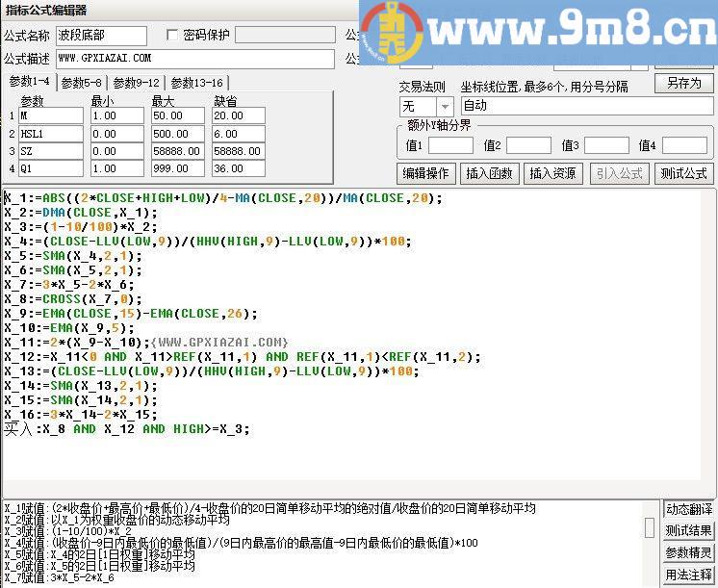Click the 插入函数 button
This screenshot has height=588, width=718.
pos(489,173)
